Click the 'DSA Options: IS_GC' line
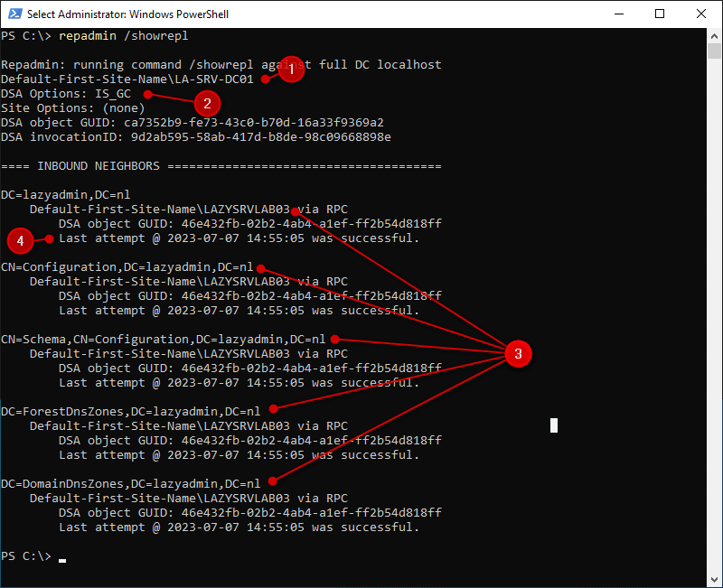Viewport: 723px width, 588px height. click(66, 94)
